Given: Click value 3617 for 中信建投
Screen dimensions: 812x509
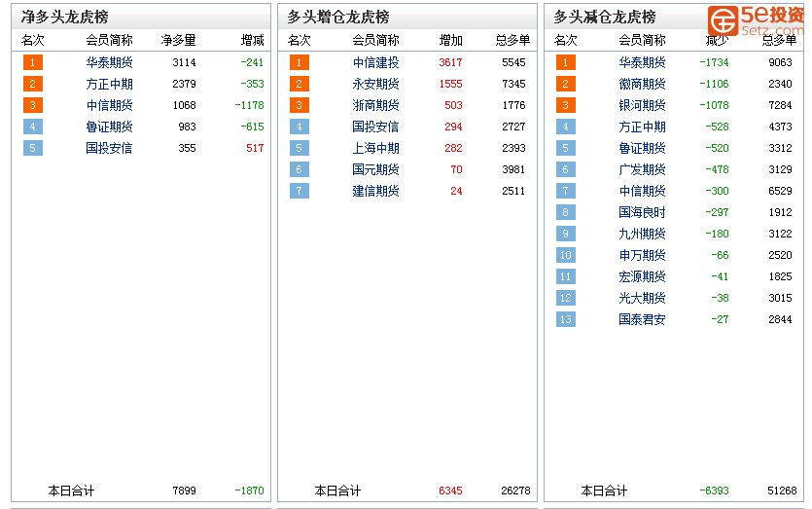Looking at the screenshot, I should [x=450, y=62].
